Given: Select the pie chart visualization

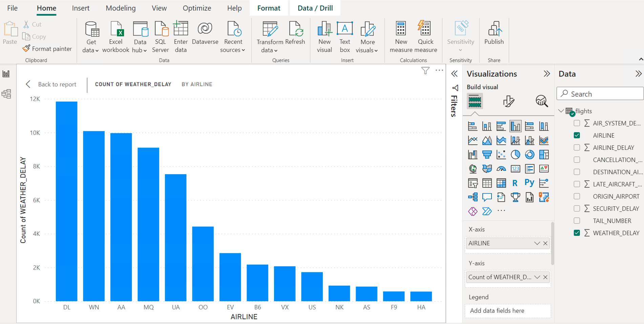Looking at the screenshot, I should coord(515,155).
